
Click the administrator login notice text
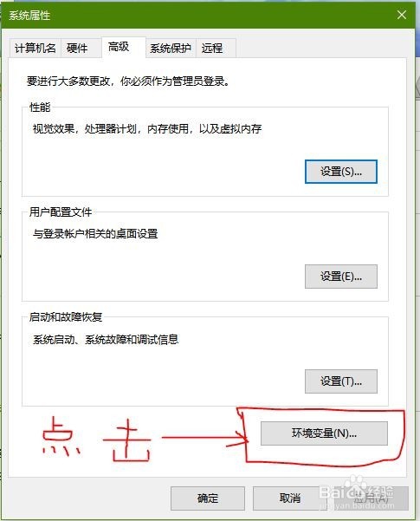(x=128, y=81)
